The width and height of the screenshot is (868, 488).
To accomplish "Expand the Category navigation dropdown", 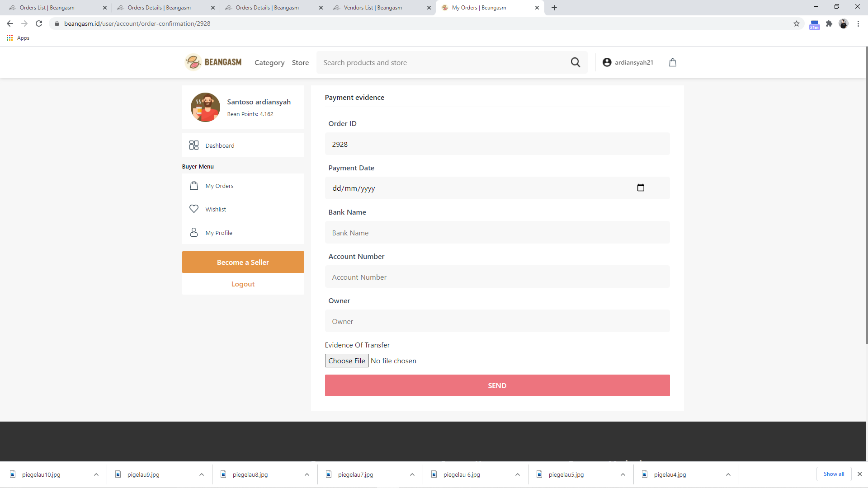I will point(268,62).
